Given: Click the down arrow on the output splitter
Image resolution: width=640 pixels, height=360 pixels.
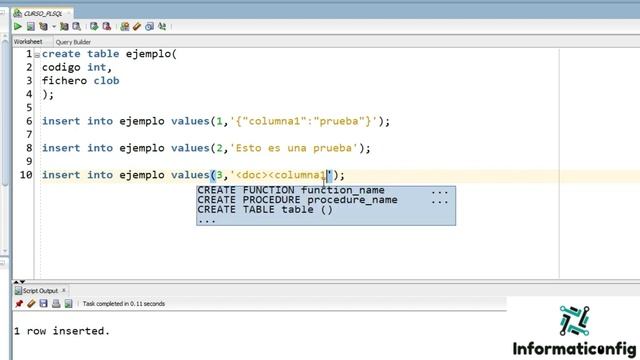Looking at the screenshot, I should pos(22,282).
